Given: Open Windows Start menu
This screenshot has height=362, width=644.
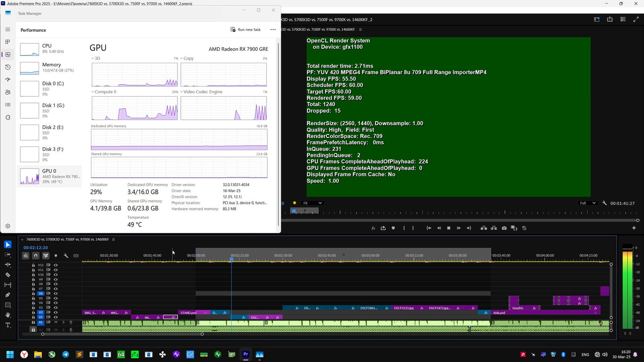Looking at the screenshot, I should pyautogui.click(x=10, y=354).
